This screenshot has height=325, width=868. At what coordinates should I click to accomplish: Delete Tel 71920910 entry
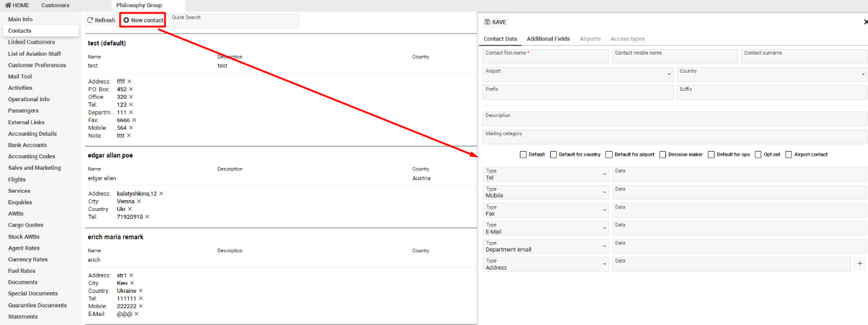(x=147, y=216)
